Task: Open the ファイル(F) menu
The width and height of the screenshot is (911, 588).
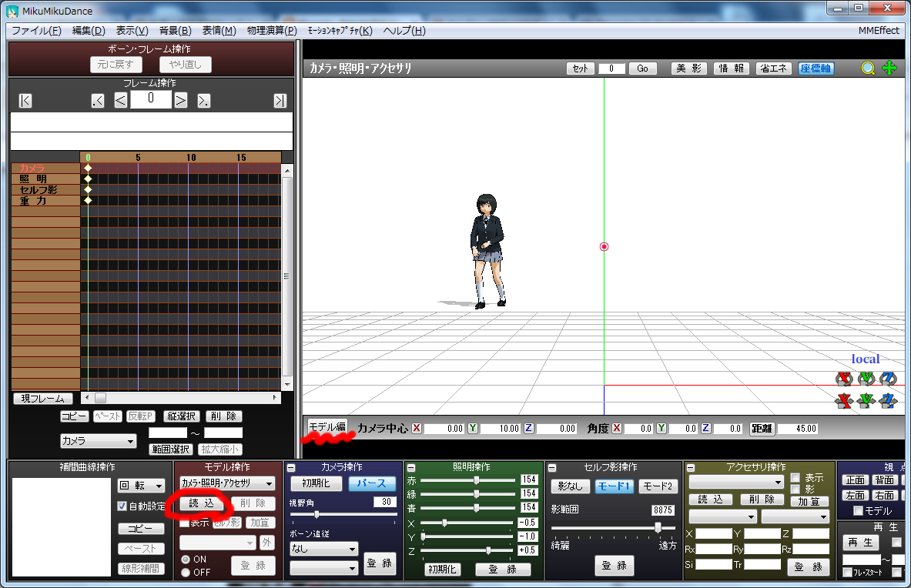Action: coord(36,31)
